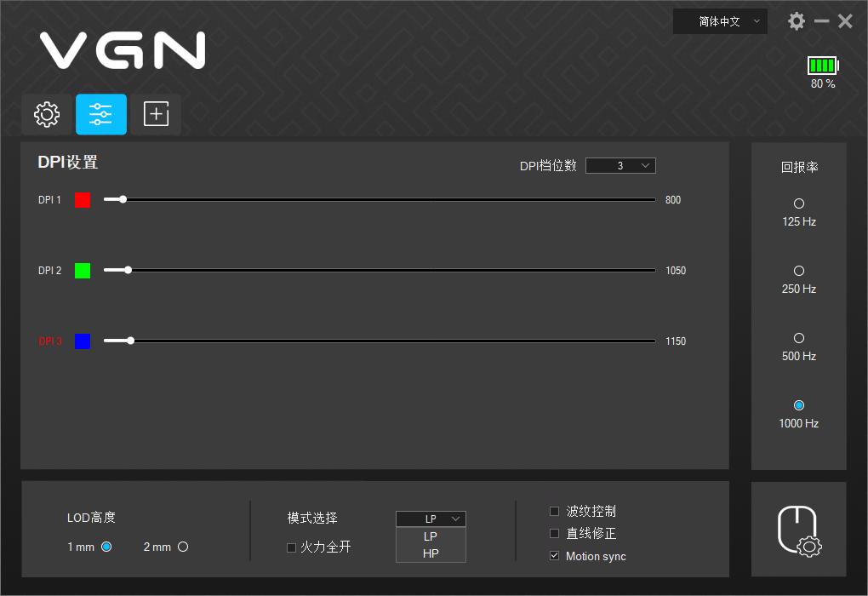Select the red DPI 3 label
The height and width of the screenshot is (596, 868).
50,341
